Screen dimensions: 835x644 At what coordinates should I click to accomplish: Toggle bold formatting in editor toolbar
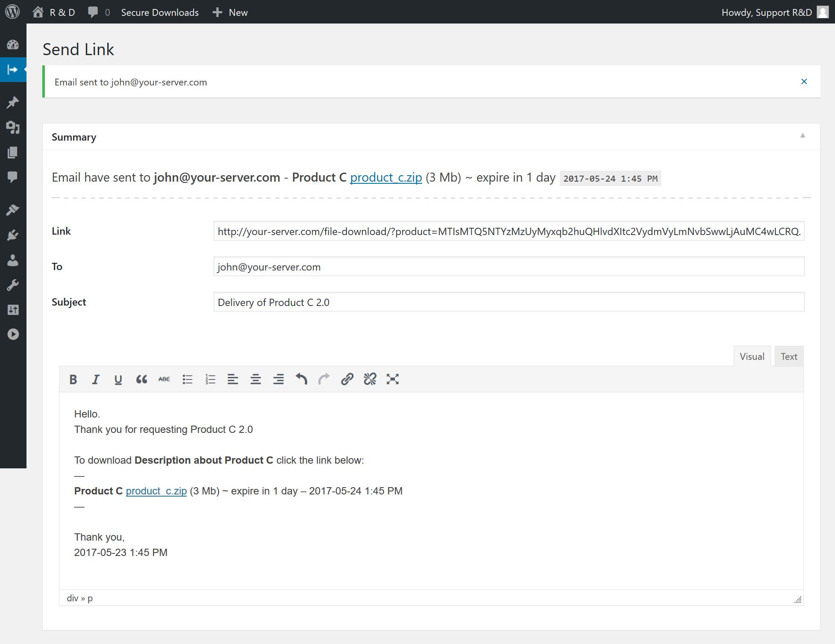(73, 379)
